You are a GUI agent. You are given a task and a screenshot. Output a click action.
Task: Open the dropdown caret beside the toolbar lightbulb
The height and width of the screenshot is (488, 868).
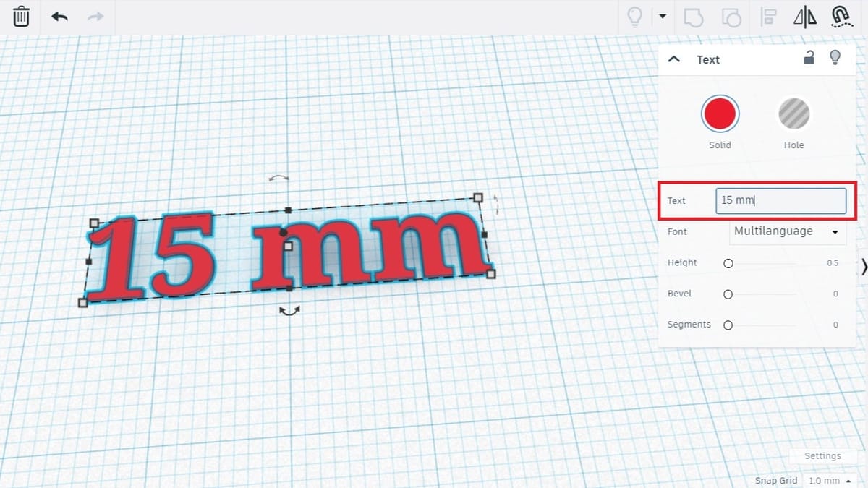tap(662, 17)
